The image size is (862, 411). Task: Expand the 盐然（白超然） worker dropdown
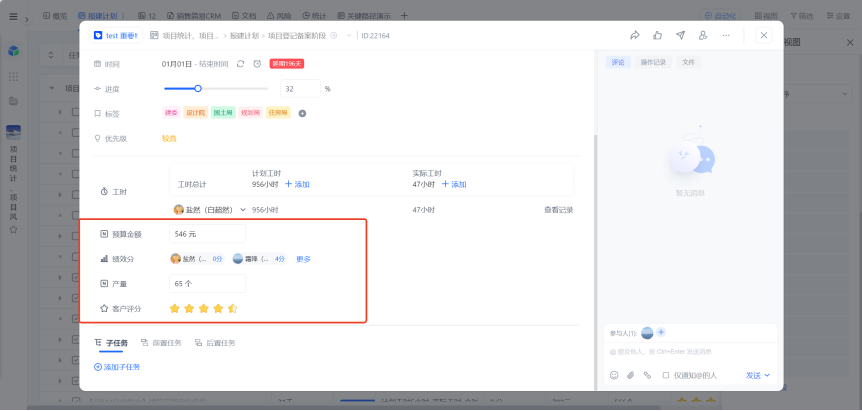[243, 210]
